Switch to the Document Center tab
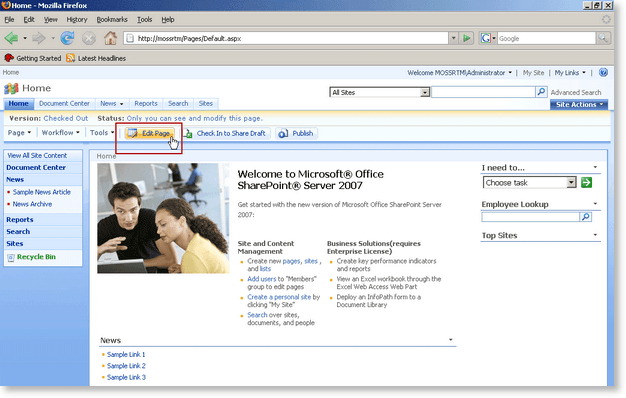This screenshot has width=626, height=398. pos(64,104)
